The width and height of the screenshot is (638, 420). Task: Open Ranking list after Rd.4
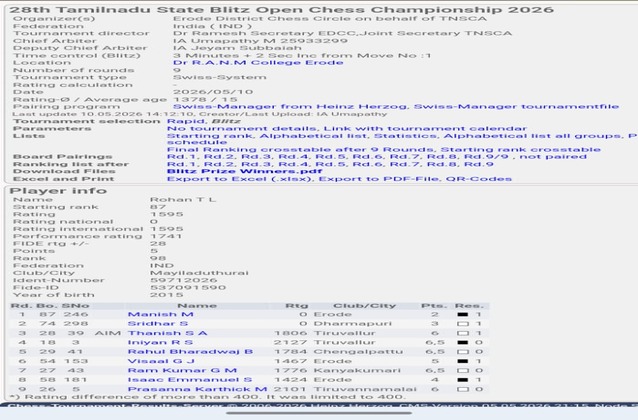pos(294,164)
